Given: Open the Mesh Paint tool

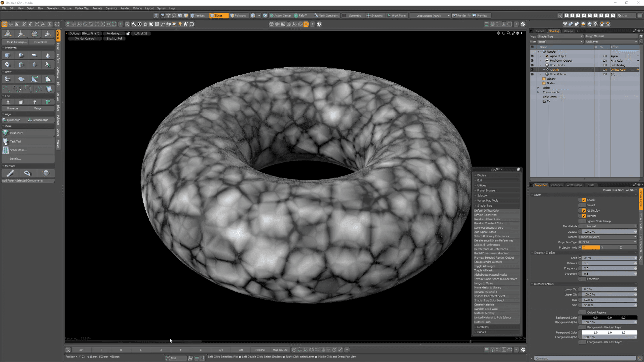Looking at the screenshot, I should tap(17, 133).
